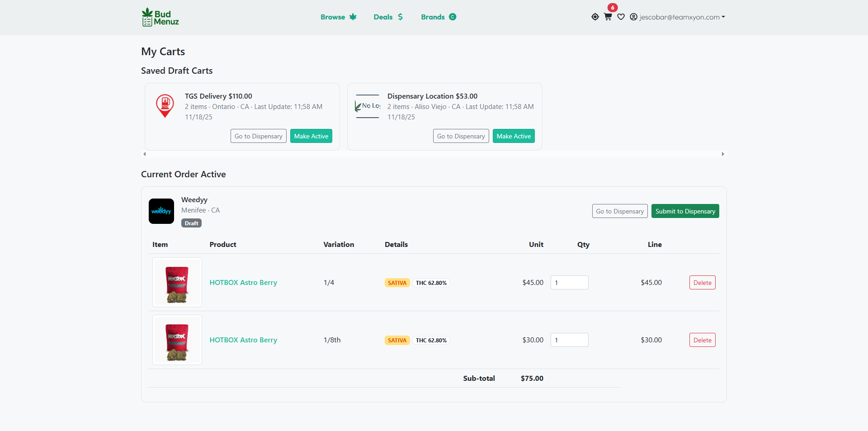Open the Brands page from navigation
868x431 pixels.
pos(433,17)
